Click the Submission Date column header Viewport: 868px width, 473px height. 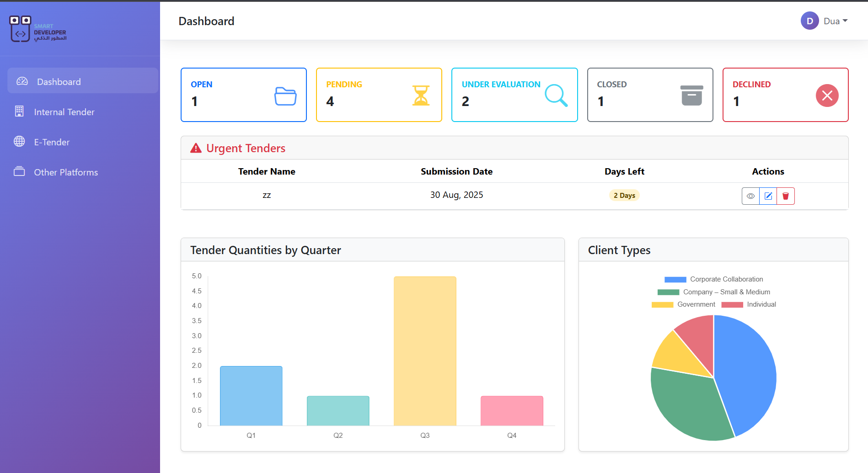tap(456, 171)
